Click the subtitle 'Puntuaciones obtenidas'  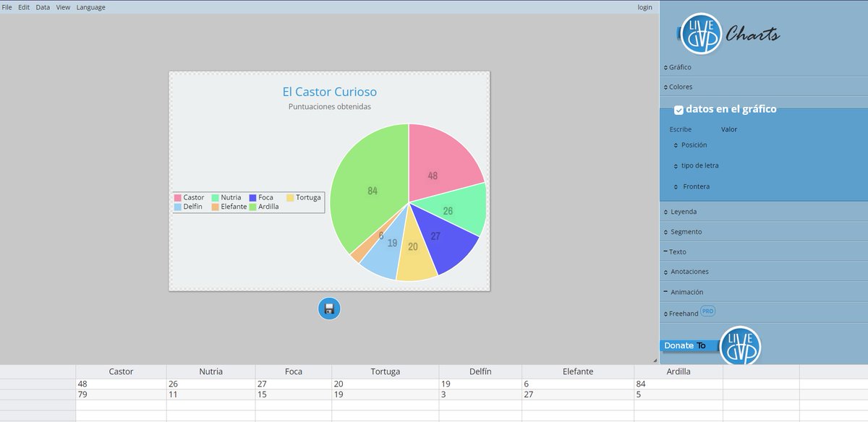[x=329, y=106]
